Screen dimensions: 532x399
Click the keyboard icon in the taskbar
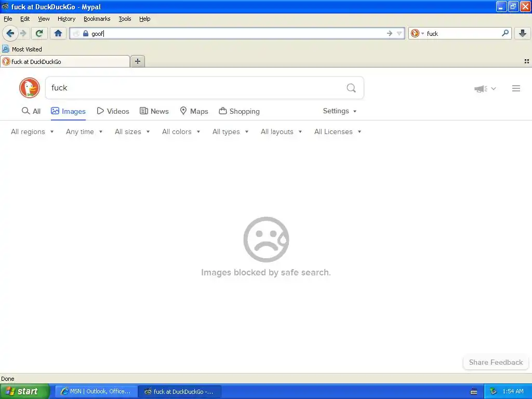[x=474, y=392]
